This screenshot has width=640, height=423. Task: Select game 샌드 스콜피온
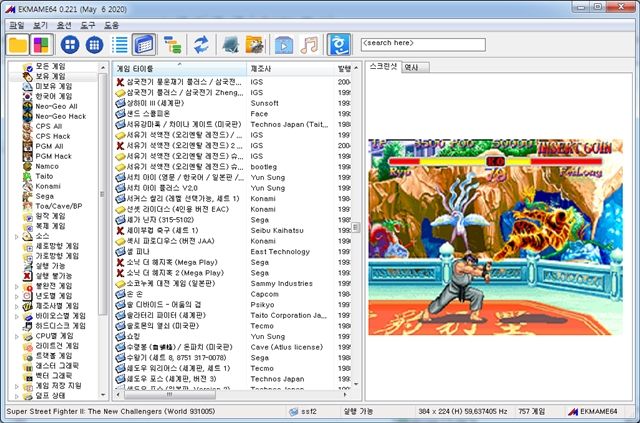[148, 114]
